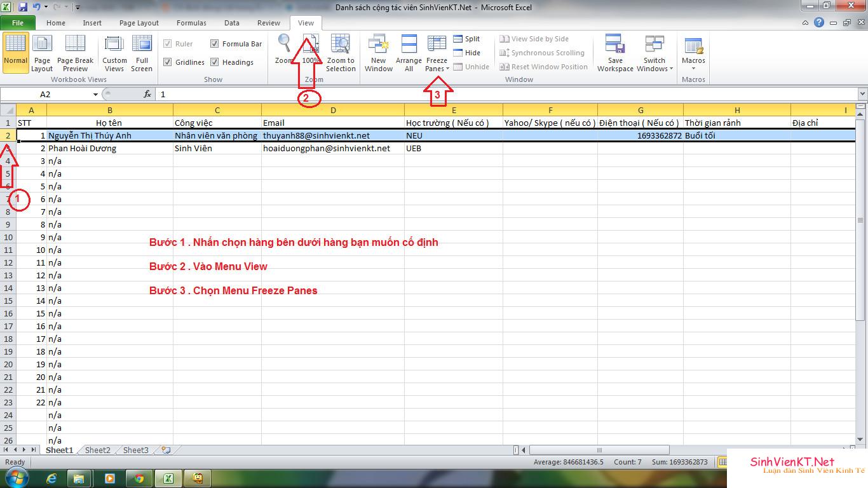Select row 10 header
The width and height of the screenshot is (868, 488).
tap(8, 237)
